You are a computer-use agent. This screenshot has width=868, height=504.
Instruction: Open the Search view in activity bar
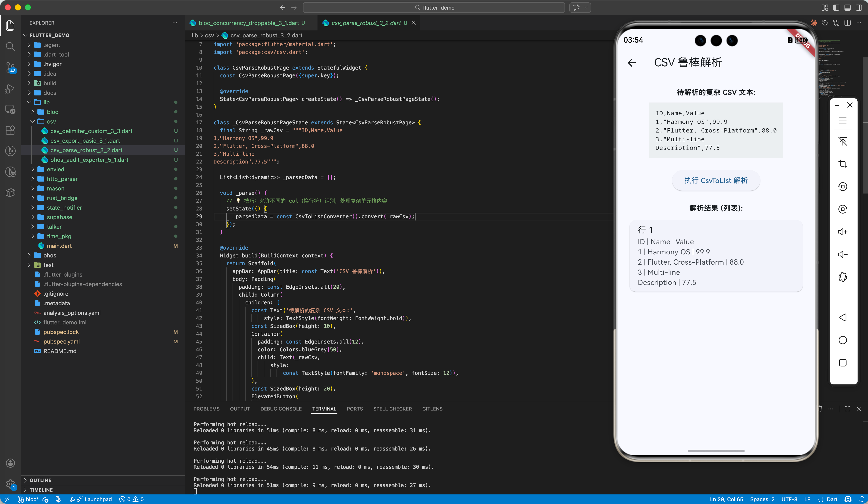(x=10, y=46)
